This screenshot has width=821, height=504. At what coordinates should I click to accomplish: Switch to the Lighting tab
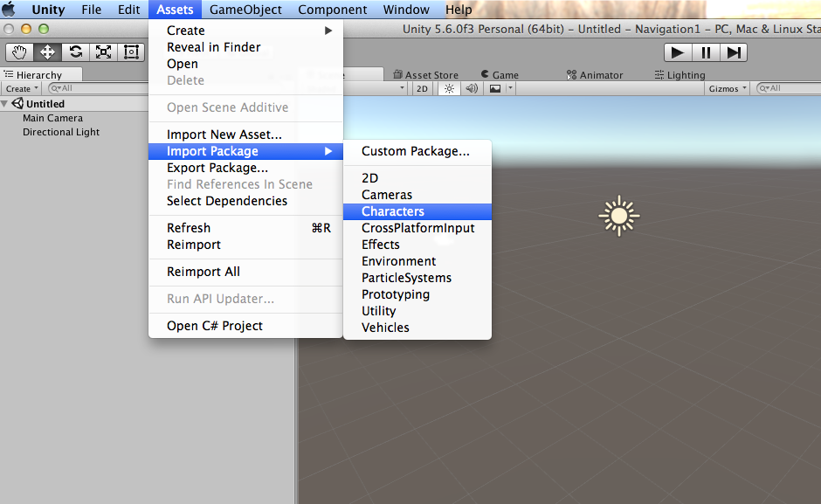680,75
